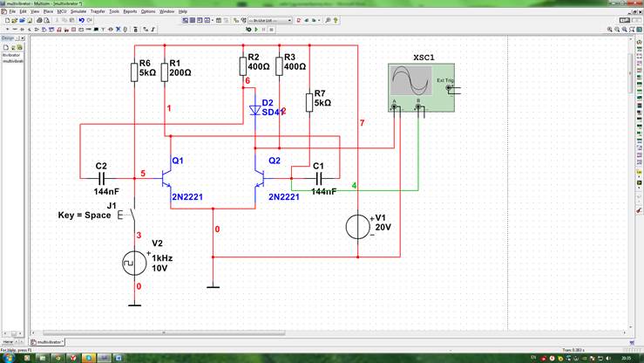Select transistor Q1 on the schematic

[167, 178]
